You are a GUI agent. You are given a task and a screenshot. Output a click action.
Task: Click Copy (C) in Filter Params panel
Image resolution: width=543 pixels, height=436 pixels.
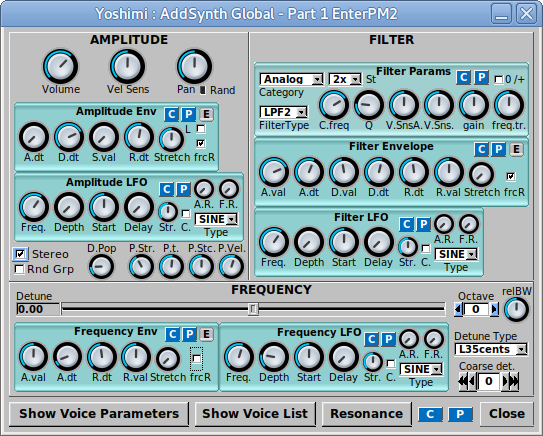pos(464,77)
